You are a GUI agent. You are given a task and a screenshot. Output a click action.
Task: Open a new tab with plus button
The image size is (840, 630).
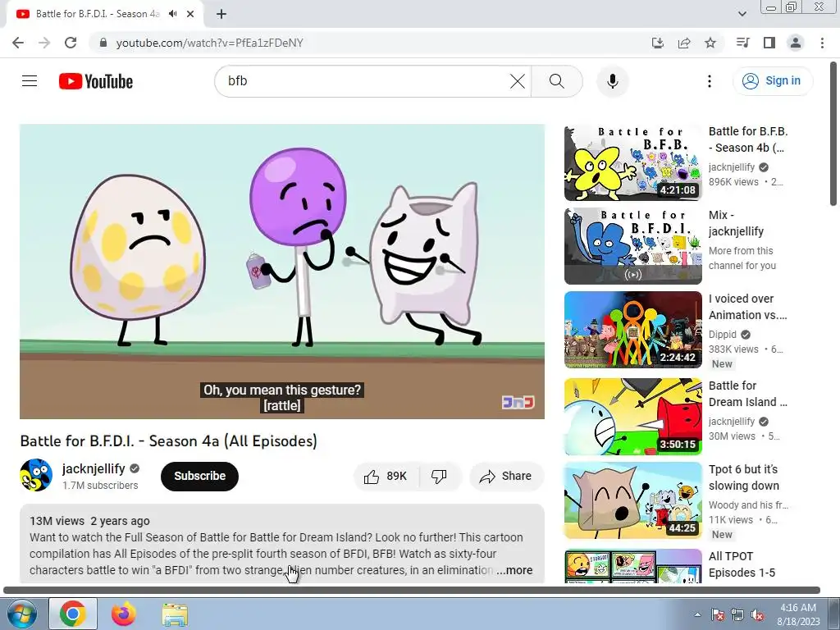coord(221,14)
